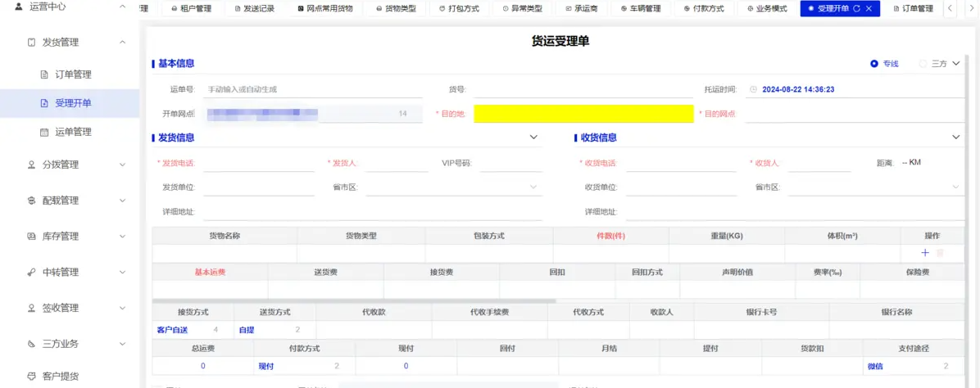Switch to the 车辆管理 tab
Viewport: 980px width, 388px height.
[x=640, y=8]
